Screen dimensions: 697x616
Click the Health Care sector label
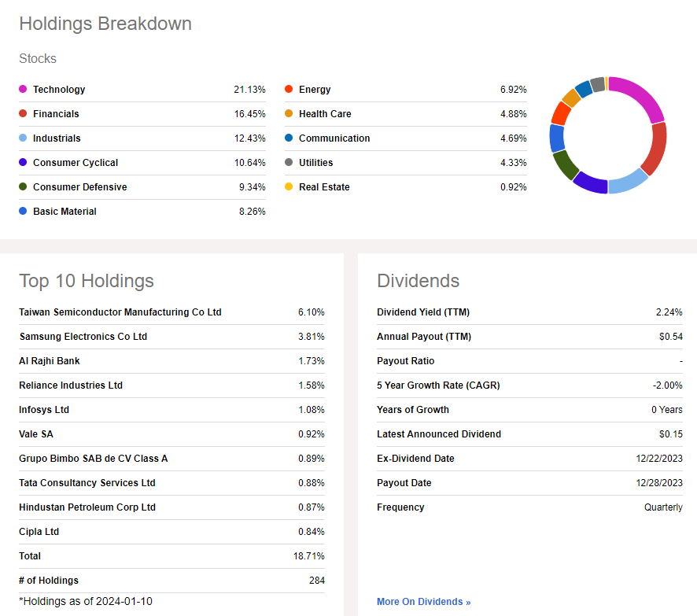pyautogui.click(x=325, y=114)
